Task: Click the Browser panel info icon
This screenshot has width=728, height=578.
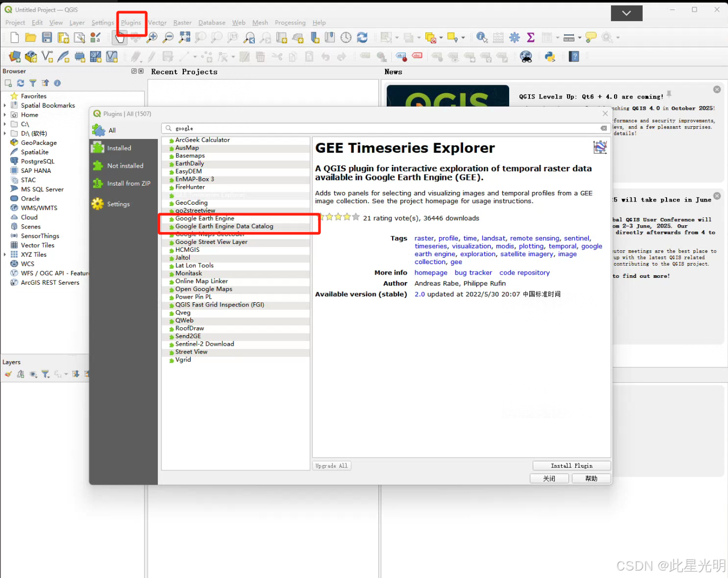Action: 57,83
